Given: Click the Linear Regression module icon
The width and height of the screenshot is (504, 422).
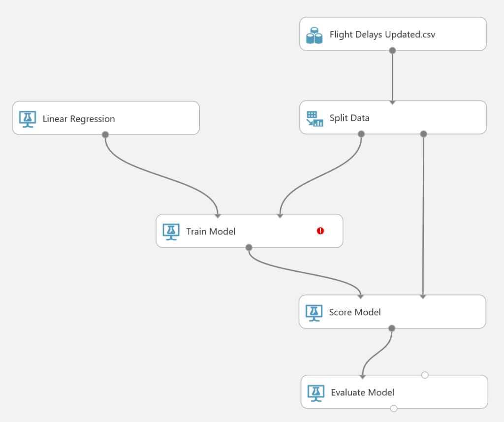Looking at the screenshot, I should [x=28, y=119].
